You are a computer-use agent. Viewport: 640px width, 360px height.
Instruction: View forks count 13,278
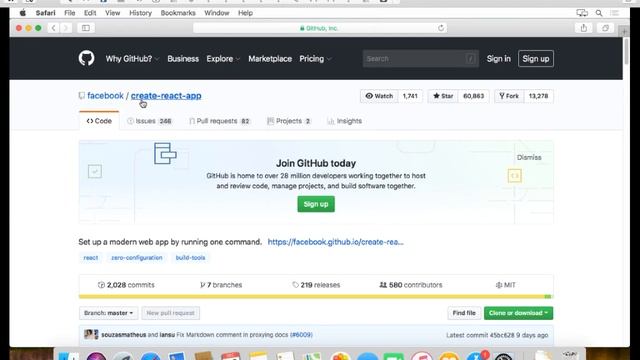pos(538,96)
